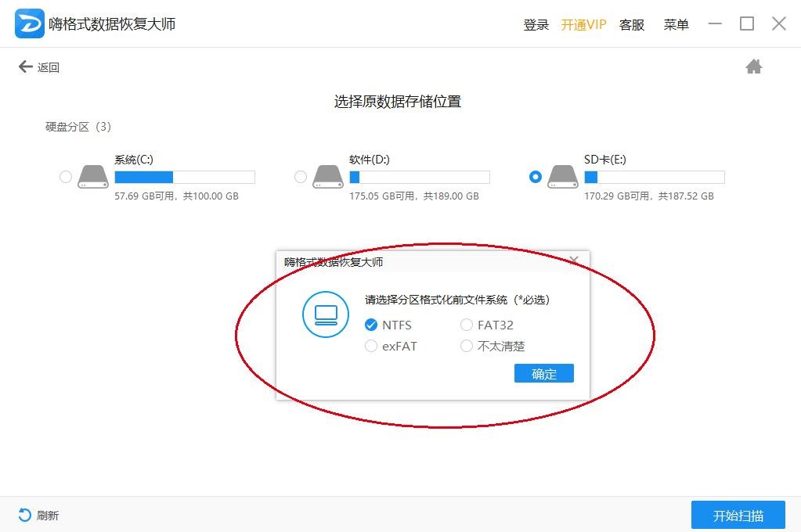This screenshot has height=532, width=801.
Task: Open the 菜单 menu
Action: 676,25
